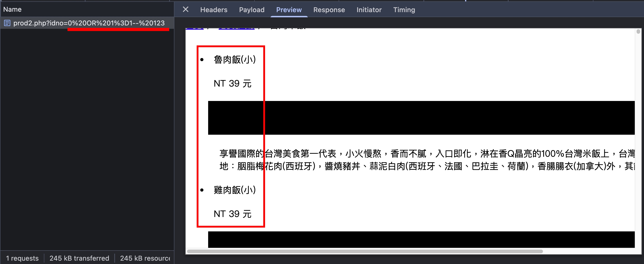
Task: Select the prod2.php request row
Action: point(87,23)
